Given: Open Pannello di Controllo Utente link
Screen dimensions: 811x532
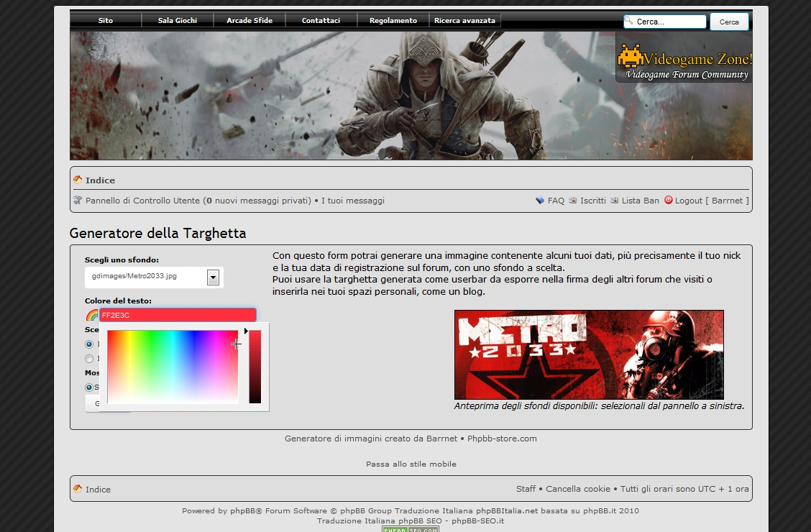Looking at the screenshot, I should 143,201.
